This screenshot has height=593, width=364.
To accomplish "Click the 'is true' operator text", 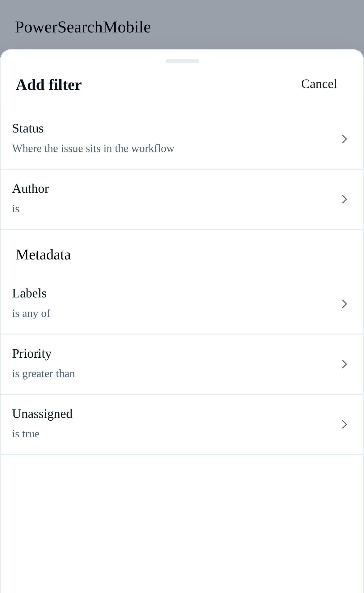I will [x=26, y=434].
